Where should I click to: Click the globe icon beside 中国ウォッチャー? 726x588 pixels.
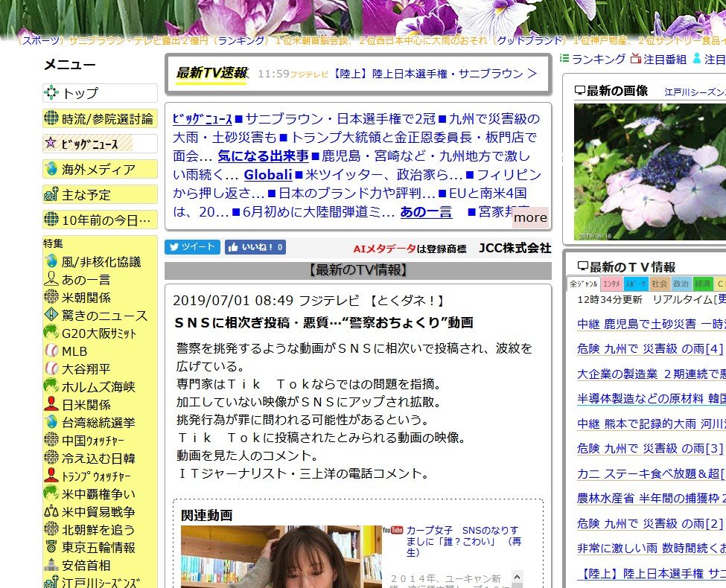click(x=51, y=440)
